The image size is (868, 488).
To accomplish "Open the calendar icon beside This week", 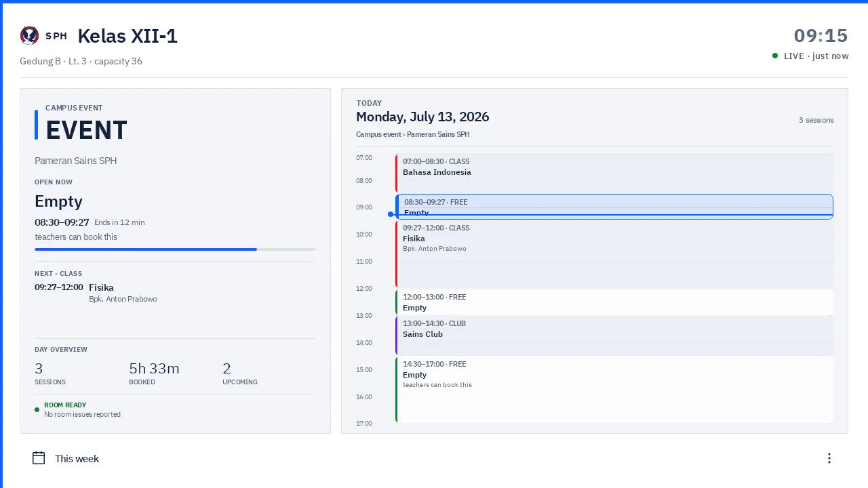I will [x=39, y=458].
